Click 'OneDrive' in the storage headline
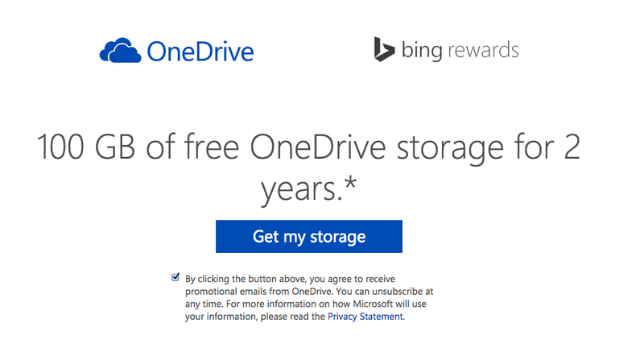644x340 pixels. point(318,147)
